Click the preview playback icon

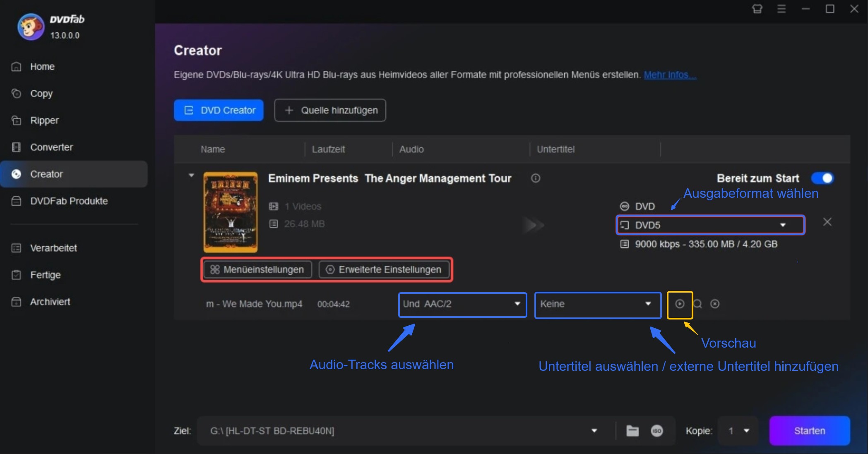(680, 304)
